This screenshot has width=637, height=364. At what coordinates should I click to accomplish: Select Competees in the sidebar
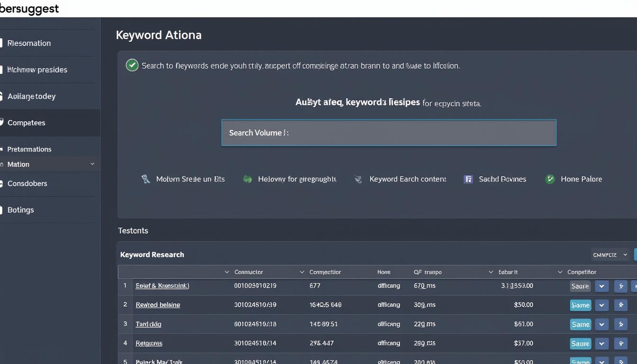pyautogui.click(x=26, y=122)
